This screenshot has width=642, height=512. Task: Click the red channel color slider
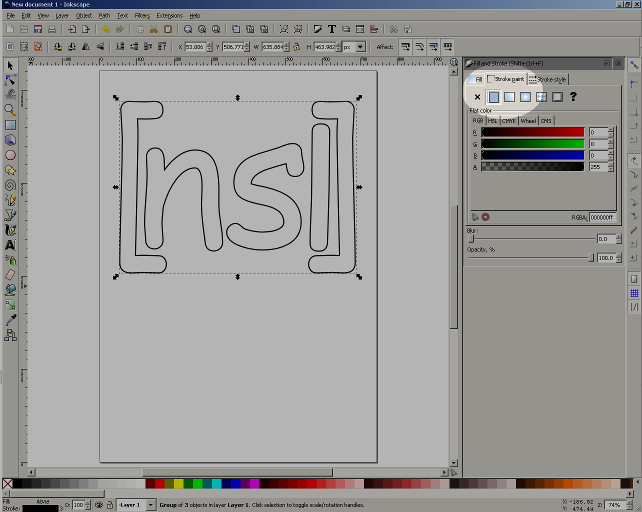(532, 132)
